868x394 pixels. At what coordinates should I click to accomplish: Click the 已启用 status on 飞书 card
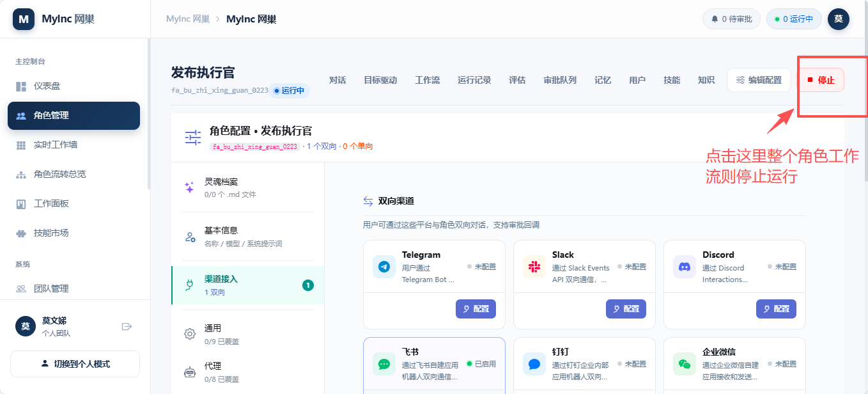[481, 364]
